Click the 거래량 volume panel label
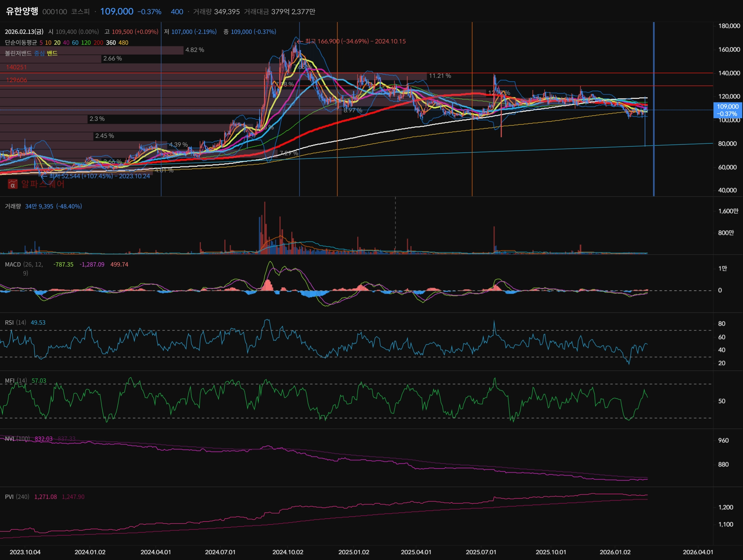743x560 pixels. point(13,207)
